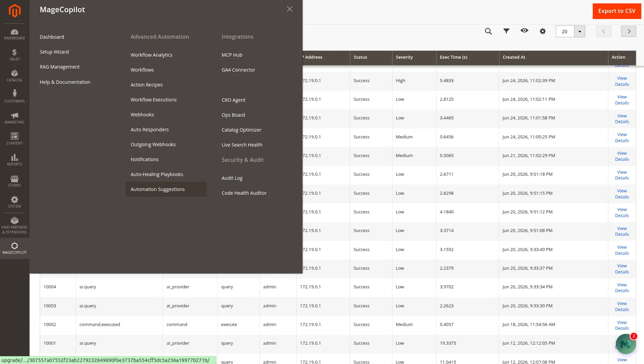Go to the previous grid page
The image size is (644, 364).
pos(604,31)
